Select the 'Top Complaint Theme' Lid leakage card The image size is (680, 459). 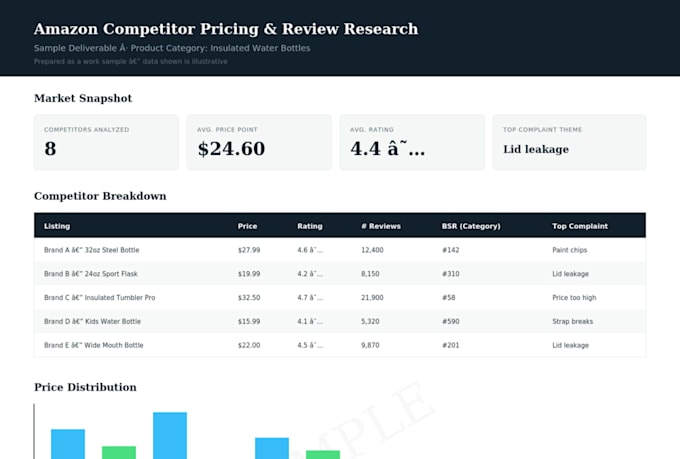pyautogui.click(x=569, y=142)
